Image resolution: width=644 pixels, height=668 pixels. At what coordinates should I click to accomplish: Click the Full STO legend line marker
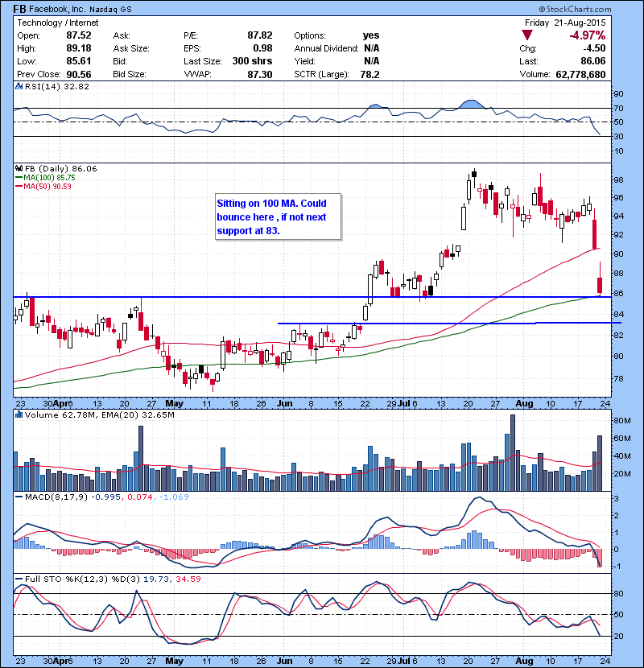click(x=19, y=579)
